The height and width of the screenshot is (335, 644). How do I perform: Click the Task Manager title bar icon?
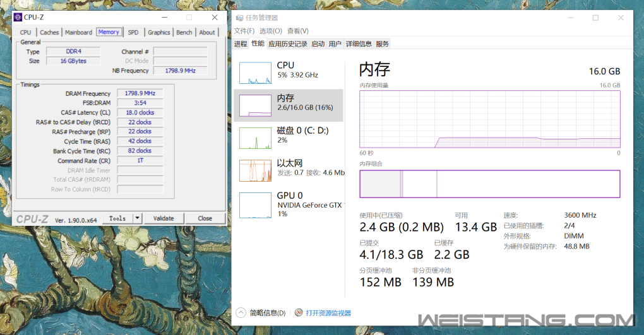pos(239,18)
